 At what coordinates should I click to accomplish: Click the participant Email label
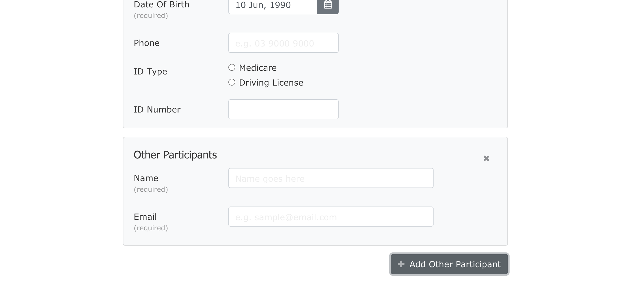145,217
